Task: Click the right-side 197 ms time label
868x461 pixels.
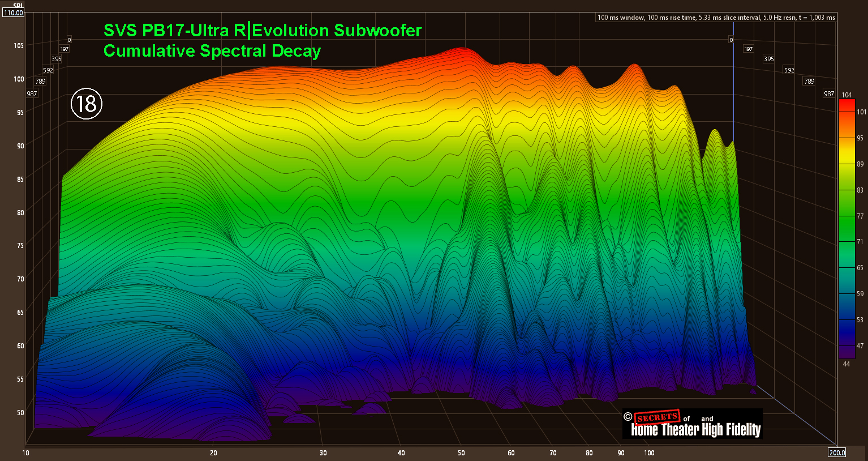Action: [748, 49]
